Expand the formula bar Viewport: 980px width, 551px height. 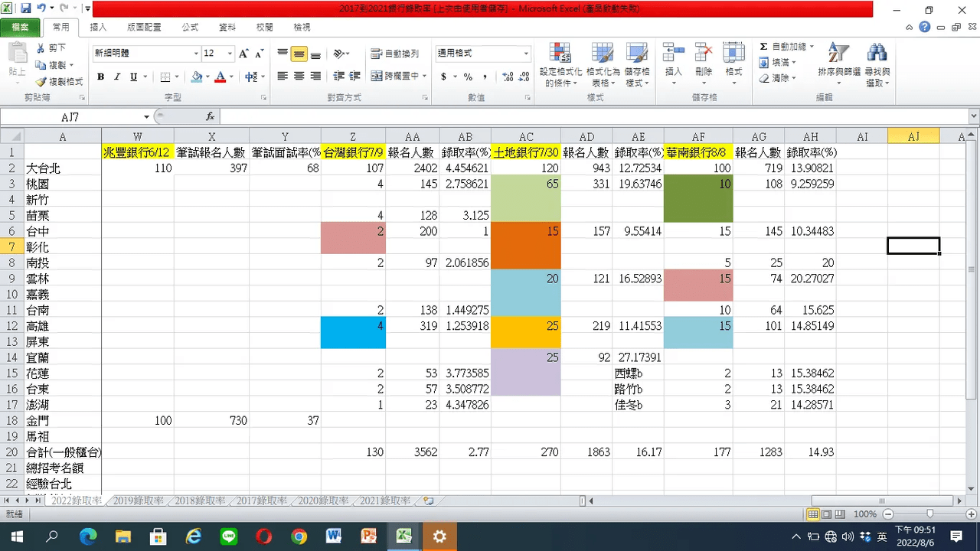(973, 116)
